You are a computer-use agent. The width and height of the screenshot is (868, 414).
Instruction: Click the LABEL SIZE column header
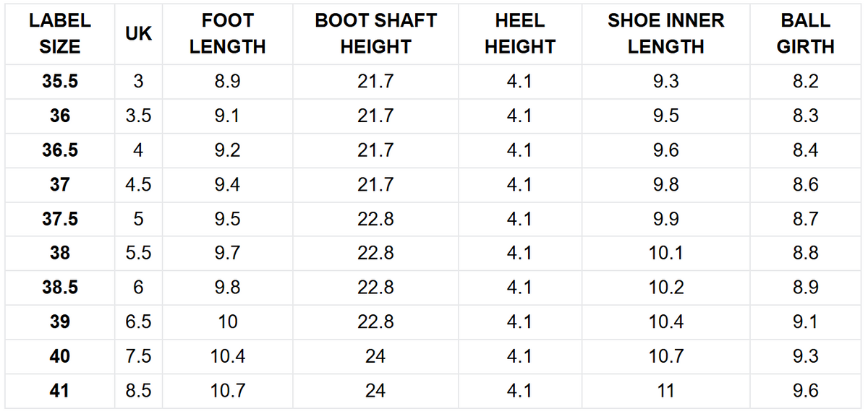[59, 34]
